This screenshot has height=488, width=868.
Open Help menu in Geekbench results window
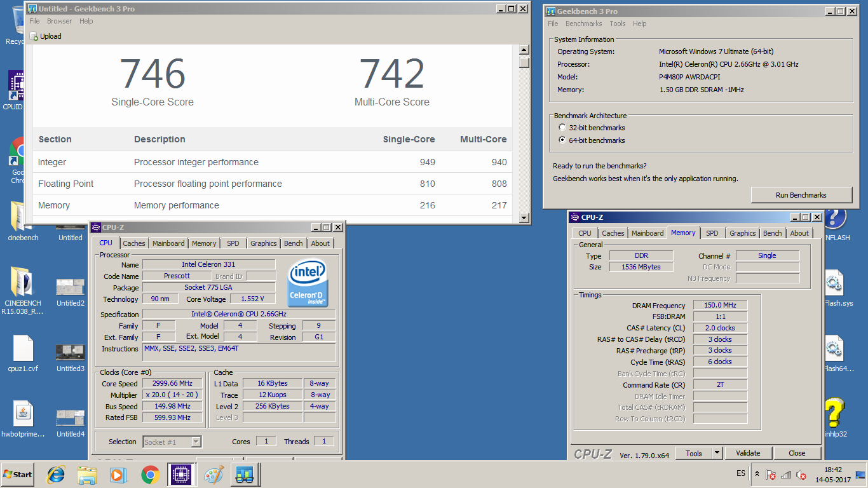coord(86,21)
